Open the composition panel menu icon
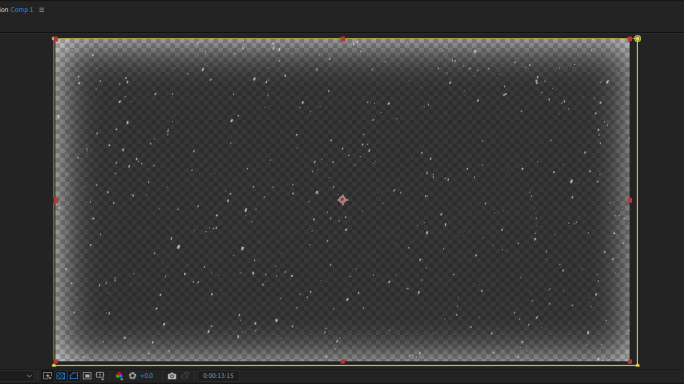This screenshot has height=384, width=684. (x=41, y=10)
